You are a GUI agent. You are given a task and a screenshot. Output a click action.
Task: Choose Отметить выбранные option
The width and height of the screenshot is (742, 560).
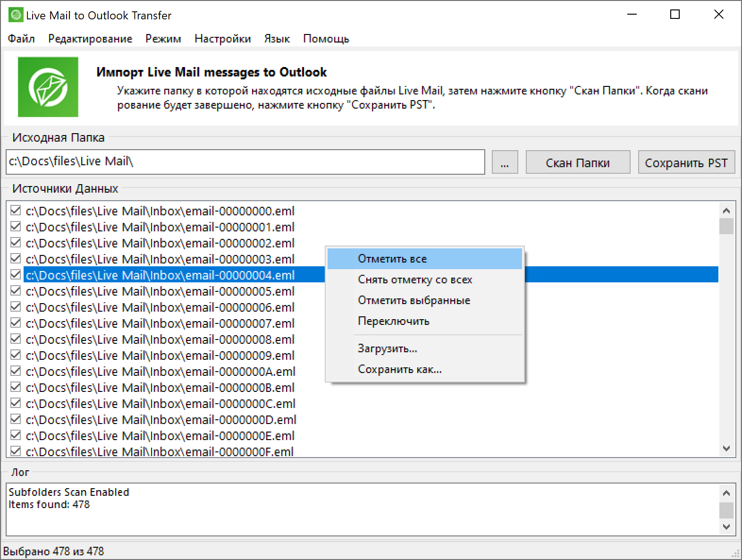point(425,300)
